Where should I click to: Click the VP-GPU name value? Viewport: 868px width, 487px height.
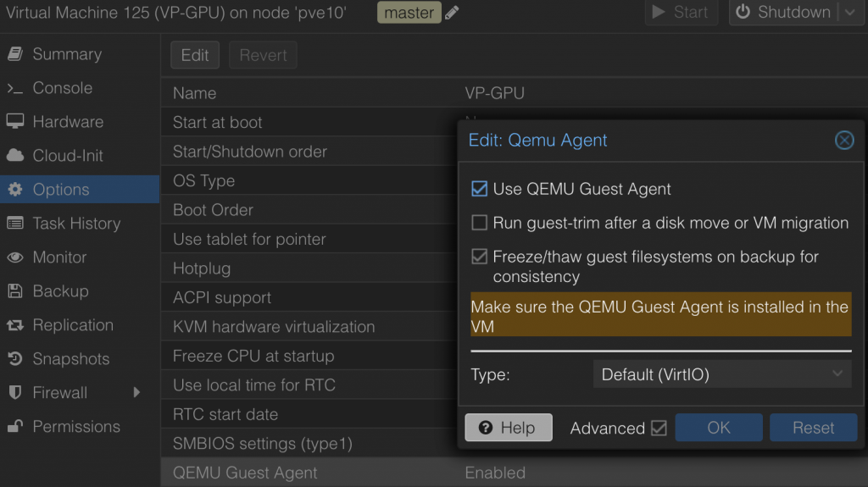(x=494, y=93)
